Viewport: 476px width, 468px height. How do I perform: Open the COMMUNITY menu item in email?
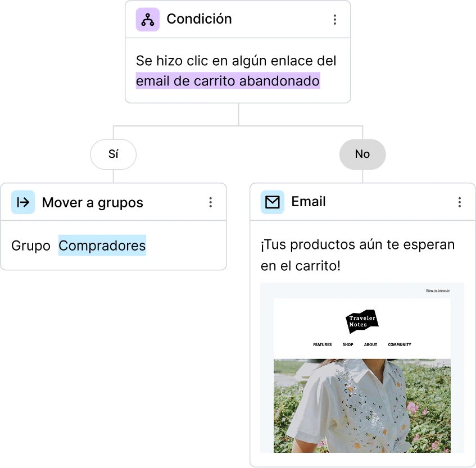[400, 344]
